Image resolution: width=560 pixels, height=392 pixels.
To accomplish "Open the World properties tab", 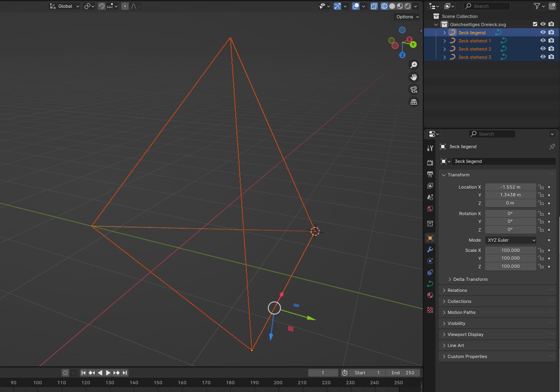I will 430,209.
